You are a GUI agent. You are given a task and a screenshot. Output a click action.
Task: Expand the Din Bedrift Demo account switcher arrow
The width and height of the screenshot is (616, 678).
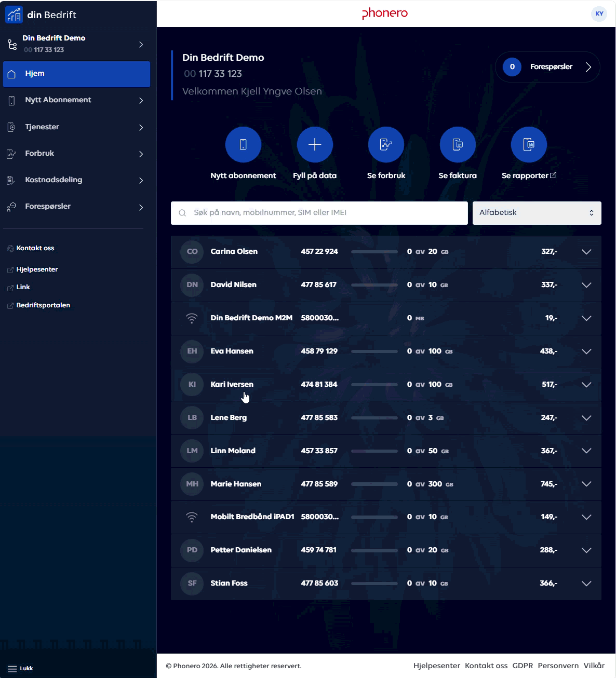coord(141,45)
